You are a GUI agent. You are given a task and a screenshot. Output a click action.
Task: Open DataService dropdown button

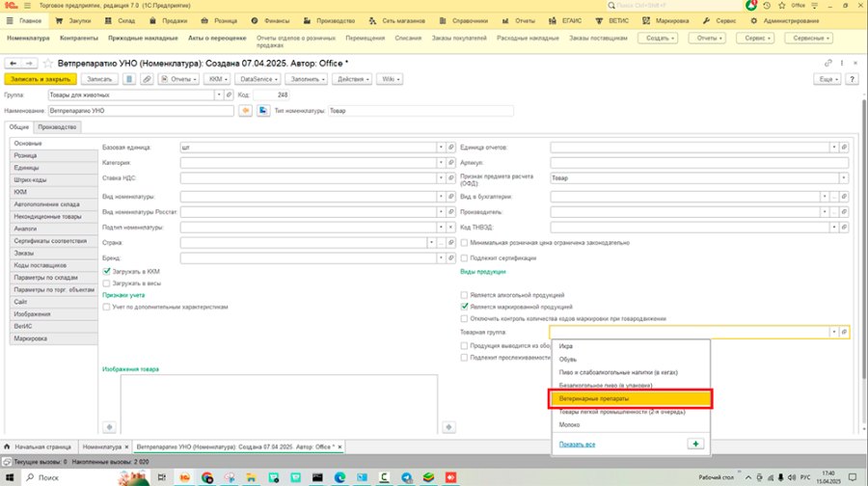click(258, 79)
